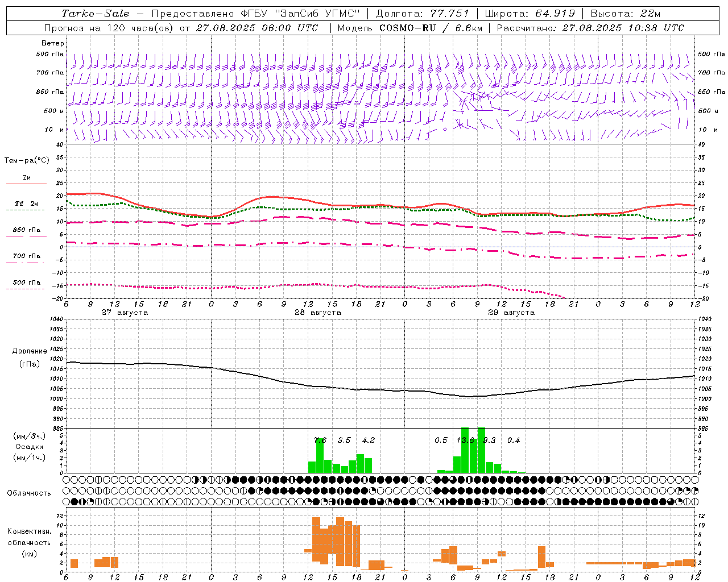Select the Td 2м dew point legend label
Image resolution: width=728 pixels, height=582 pixels.
27,203
